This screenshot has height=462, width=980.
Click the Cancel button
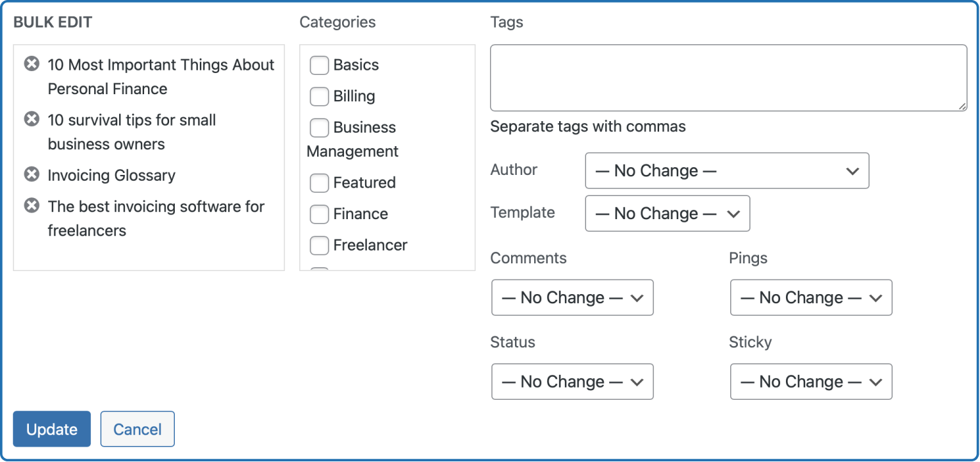coord(138,429)
